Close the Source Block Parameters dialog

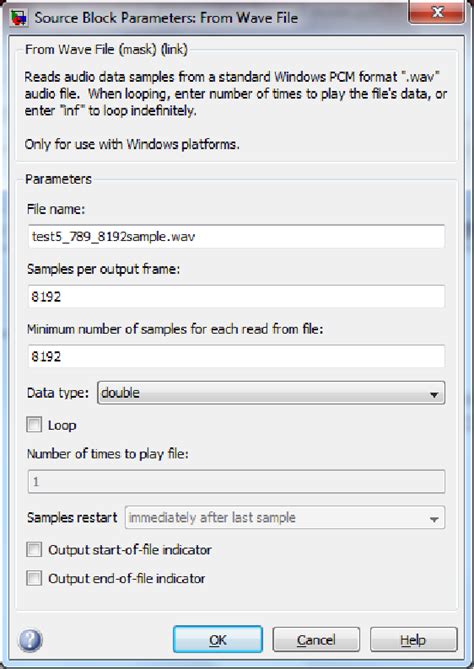[437, 12]
